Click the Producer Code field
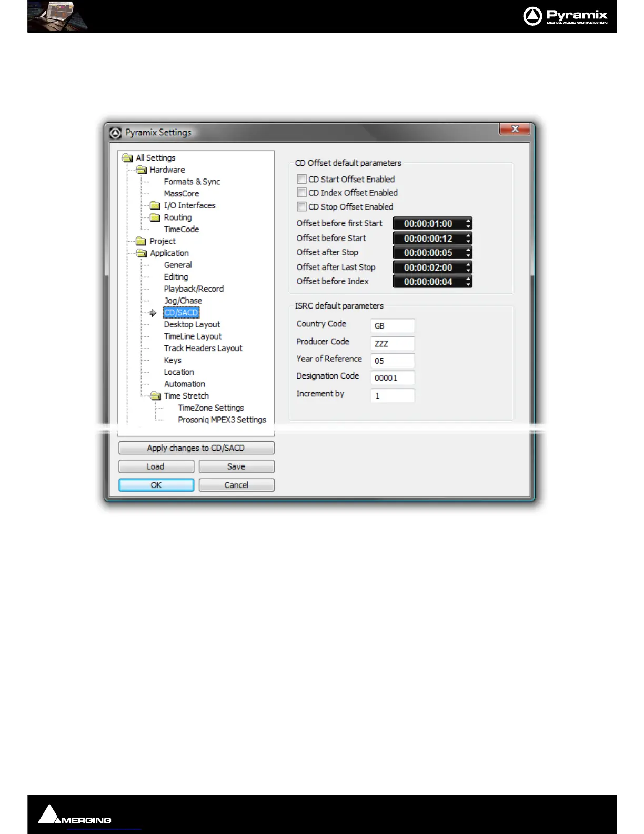Viewport: 644px width, 834px height. [x=393, y=343]
